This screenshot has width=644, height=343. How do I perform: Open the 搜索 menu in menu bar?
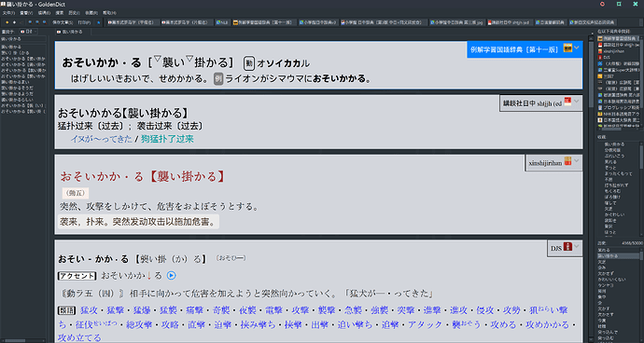point(60,13)
